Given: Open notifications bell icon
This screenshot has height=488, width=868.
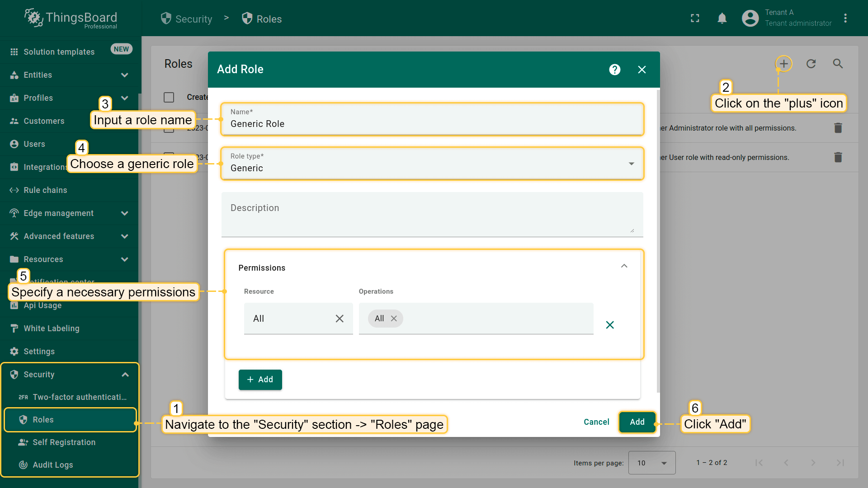Looking at the screenshot, I should [x=722, y=18].
